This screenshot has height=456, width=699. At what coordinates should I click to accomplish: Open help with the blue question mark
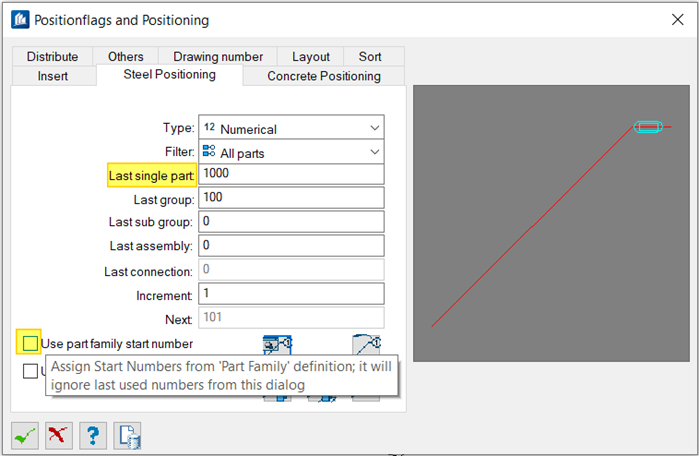tap(93, 435)
